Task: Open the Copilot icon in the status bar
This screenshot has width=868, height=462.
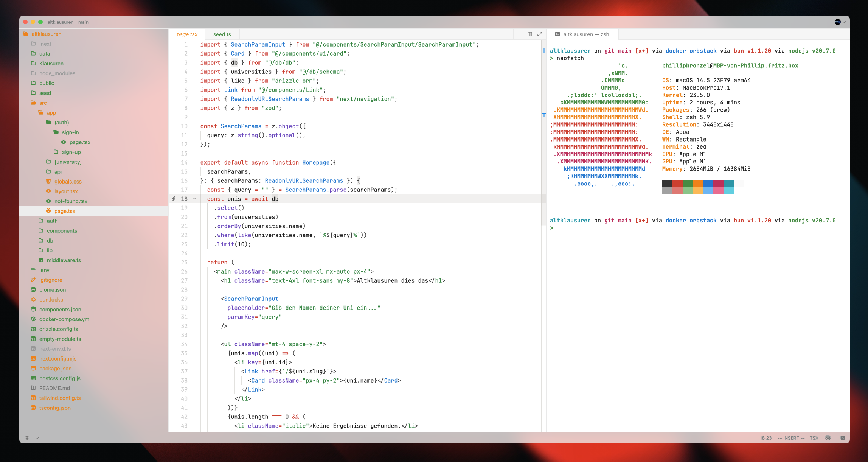Action: [x=828, y=438]
